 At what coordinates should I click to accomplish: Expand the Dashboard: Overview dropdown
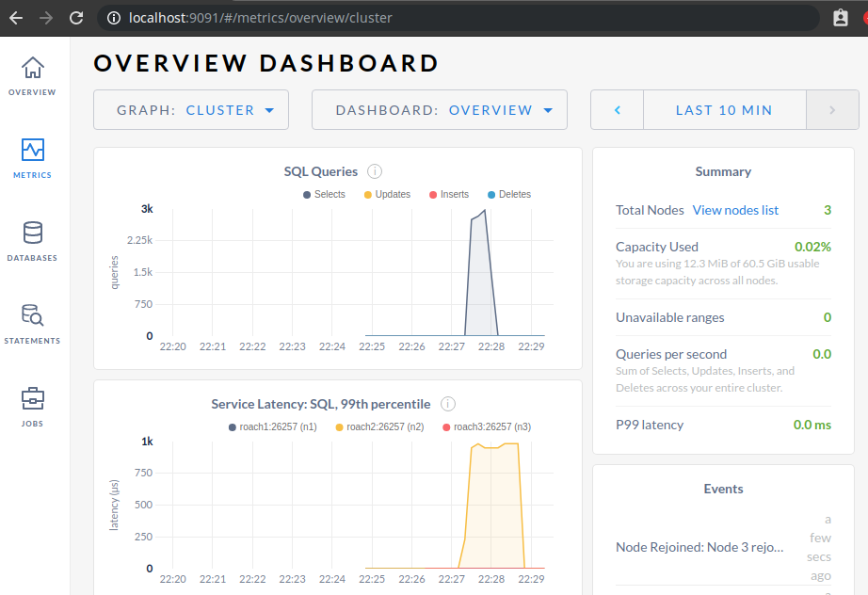[x=440, y=110]
